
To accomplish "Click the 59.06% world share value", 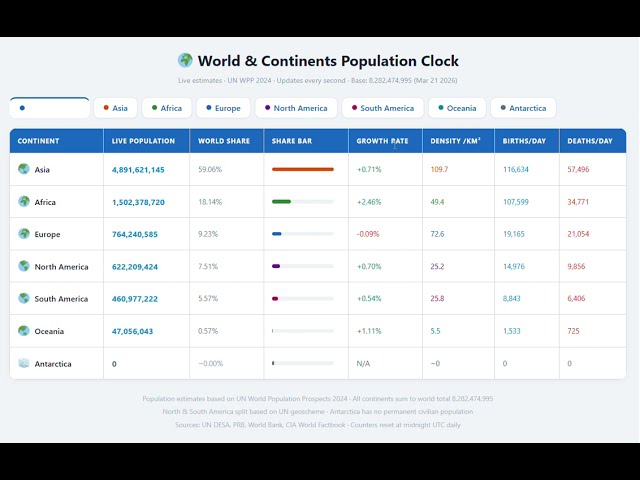I will pyautogui.click(x=210, y=169).
